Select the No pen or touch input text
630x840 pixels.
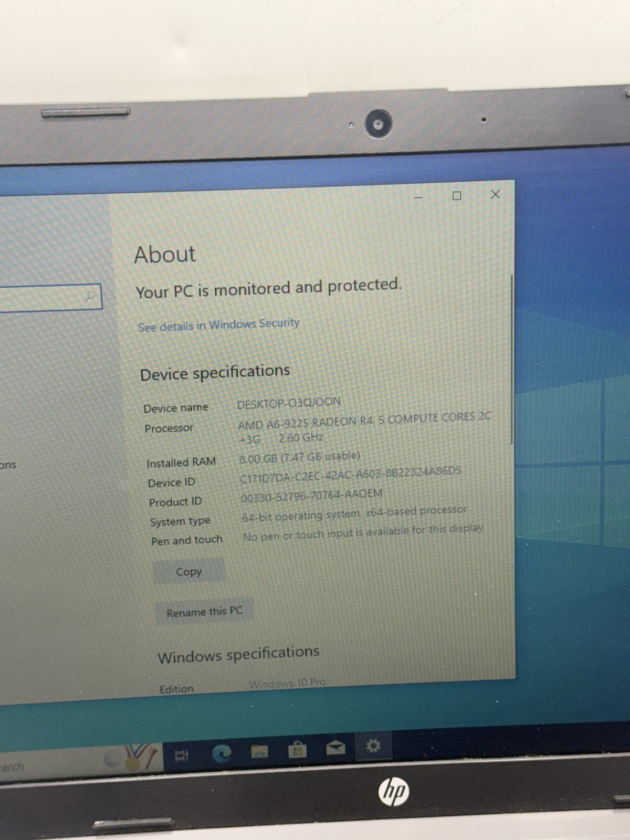363,532
